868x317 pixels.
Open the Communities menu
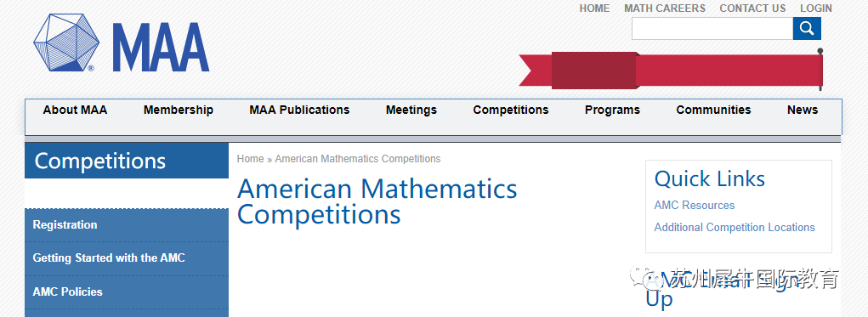713,110
